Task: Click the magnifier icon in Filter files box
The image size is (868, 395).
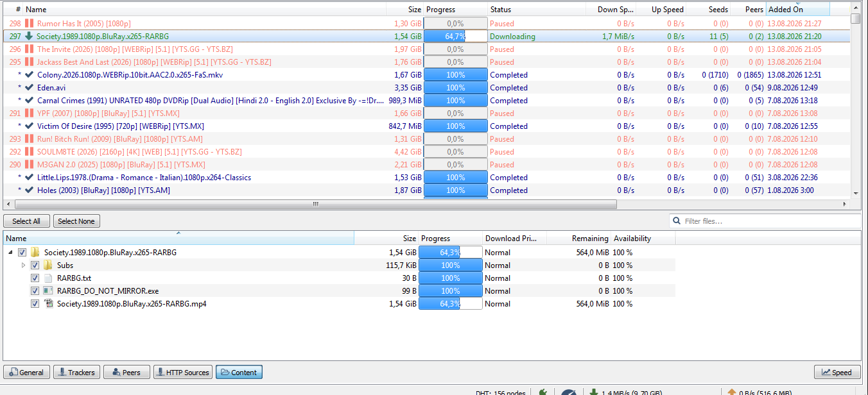Action: point(677,221)
